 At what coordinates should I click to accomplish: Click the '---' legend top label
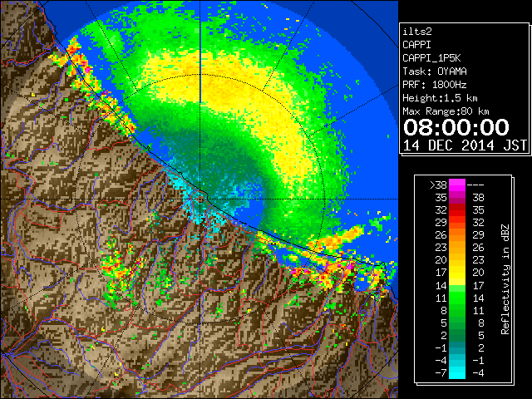point(475,185)
